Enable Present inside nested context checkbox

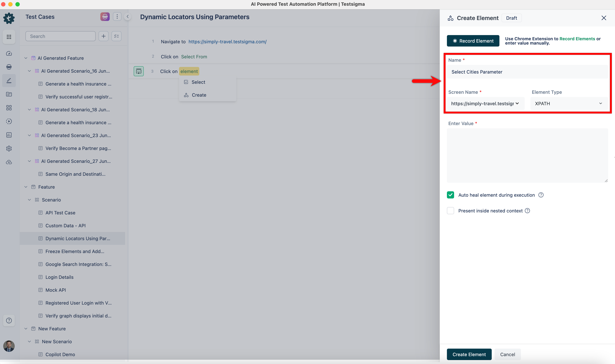pyautogui.click(x=450, y=211)
